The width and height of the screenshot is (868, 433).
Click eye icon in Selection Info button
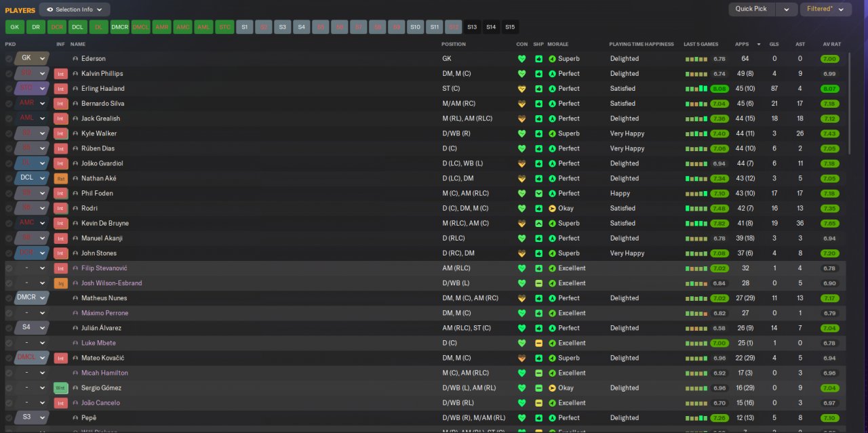50,9
